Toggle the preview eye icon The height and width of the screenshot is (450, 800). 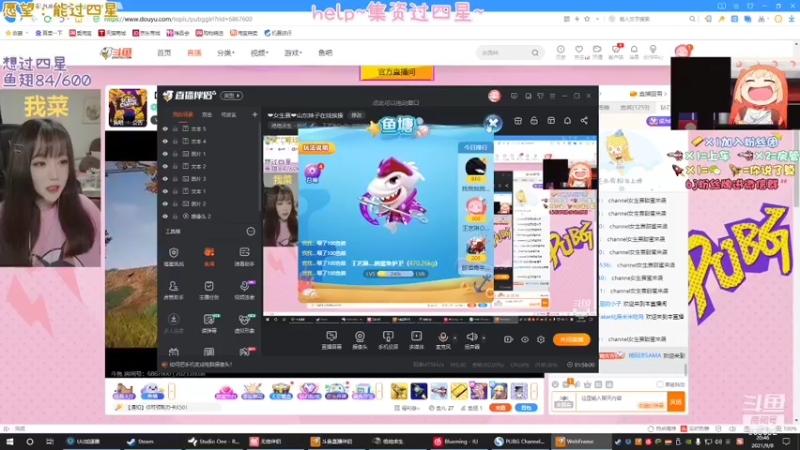[x=524, y=339]
